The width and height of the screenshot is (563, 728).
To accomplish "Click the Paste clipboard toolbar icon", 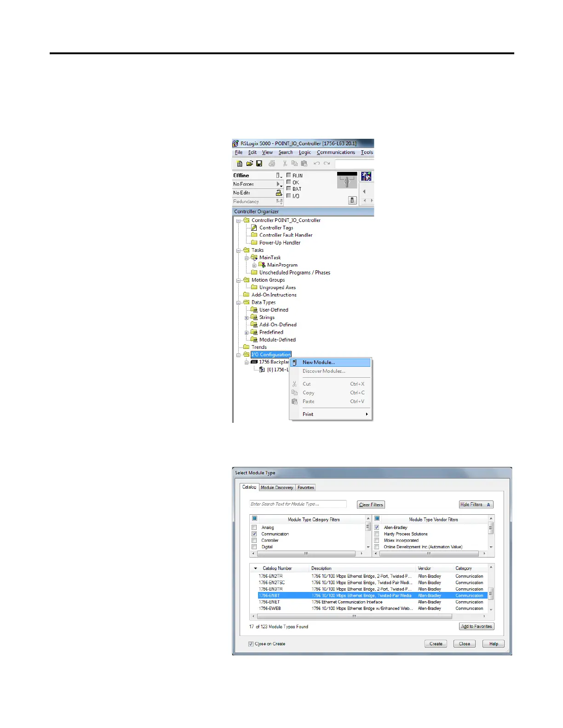I will tap(304, 163).
